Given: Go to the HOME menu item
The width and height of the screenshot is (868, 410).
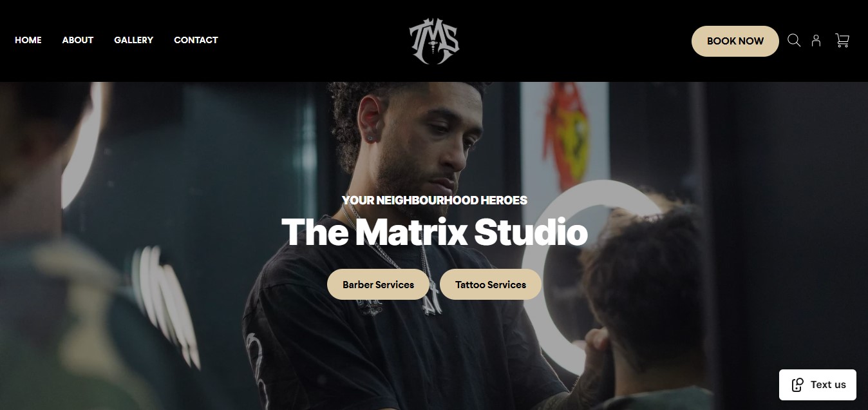Looking at the screenshot, I should click(x=28, y=40).
